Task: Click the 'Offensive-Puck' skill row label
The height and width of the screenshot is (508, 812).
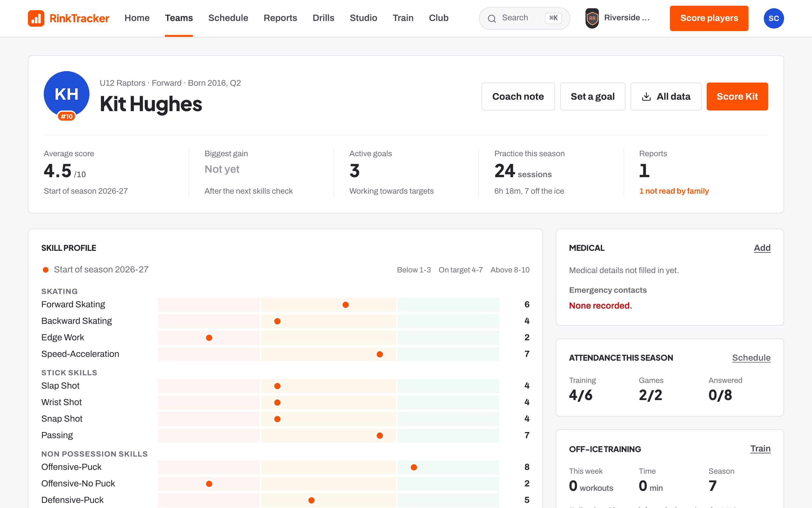Action: (x=71, y=467)
